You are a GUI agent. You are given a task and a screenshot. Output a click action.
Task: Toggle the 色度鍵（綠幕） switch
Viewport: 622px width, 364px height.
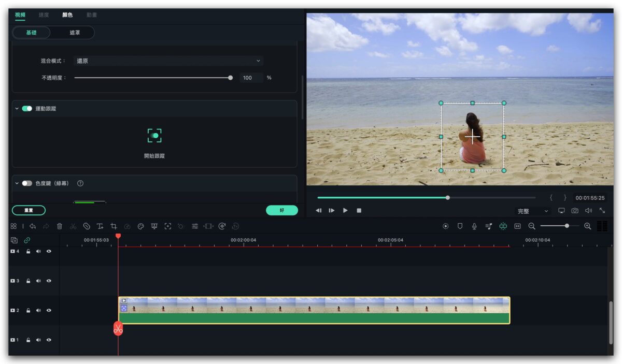27,183
